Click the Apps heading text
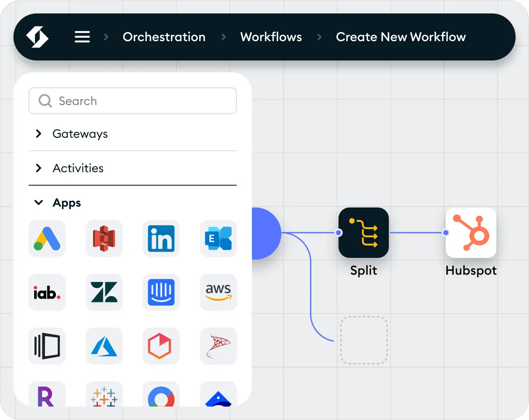Screen dimensions: 529x420 [x=67, y=203]
